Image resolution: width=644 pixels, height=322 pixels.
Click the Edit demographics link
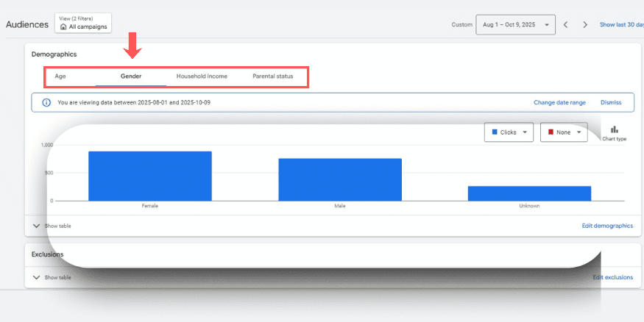pyautogui.click(x=607, y=226)
